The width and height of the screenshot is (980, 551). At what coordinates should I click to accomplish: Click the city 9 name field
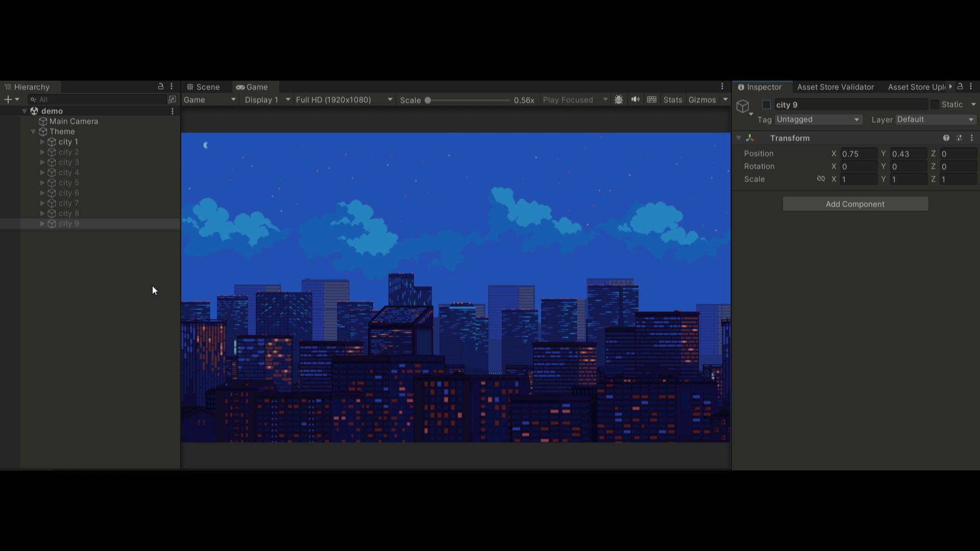[851, 105]
